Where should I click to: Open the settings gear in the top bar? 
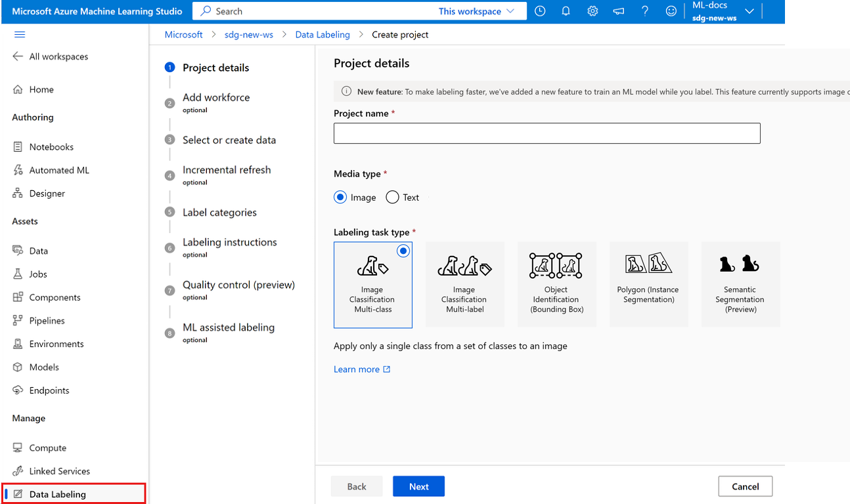coord(592,11)
